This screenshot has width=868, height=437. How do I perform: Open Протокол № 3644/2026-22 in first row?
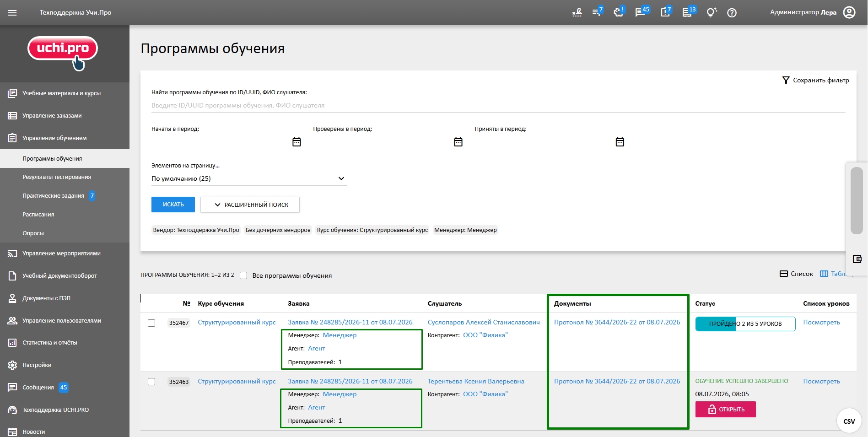[x=617, y=322]
